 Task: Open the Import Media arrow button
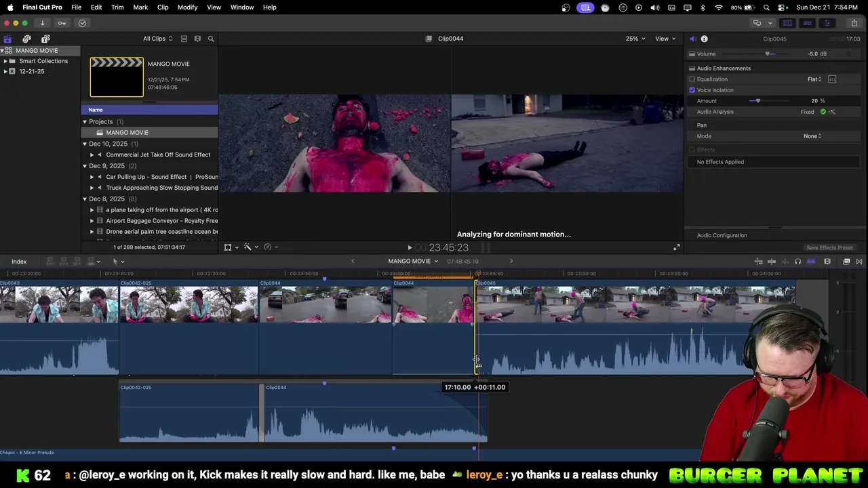point(42,23)
